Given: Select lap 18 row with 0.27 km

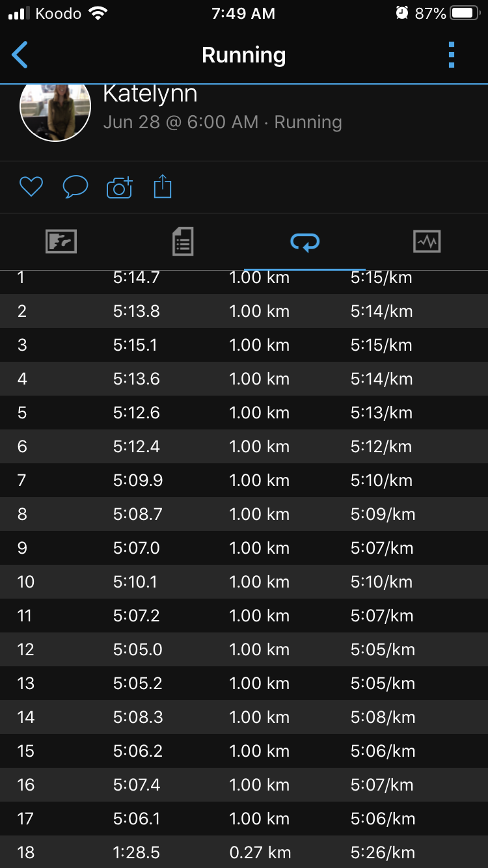Looking at the screenshot, I should tap(244, 852).
